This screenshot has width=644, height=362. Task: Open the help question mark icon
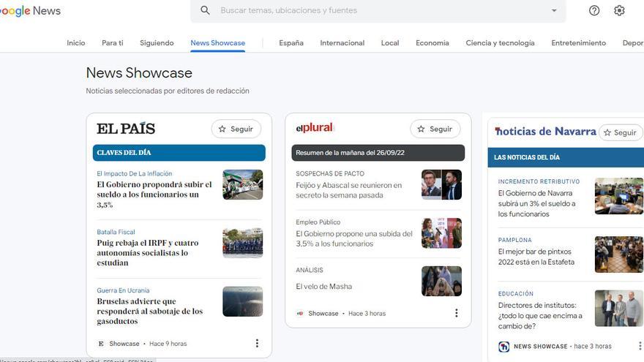594,10
